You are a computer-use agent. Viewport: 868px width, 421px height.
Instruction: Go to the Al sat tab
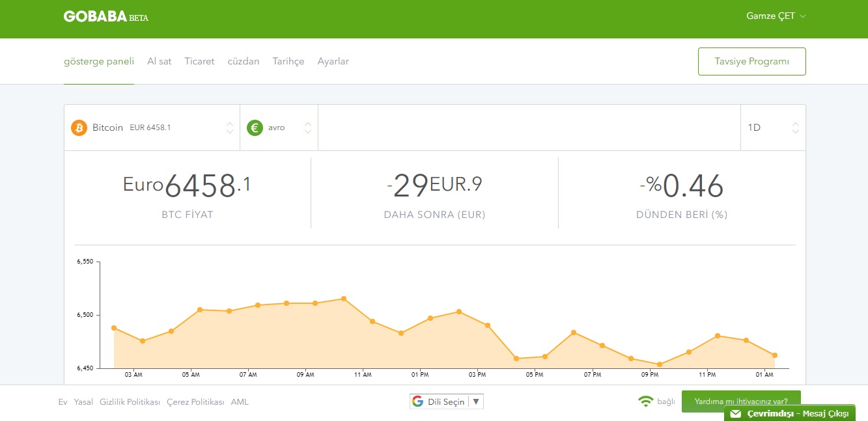(160, 61)
